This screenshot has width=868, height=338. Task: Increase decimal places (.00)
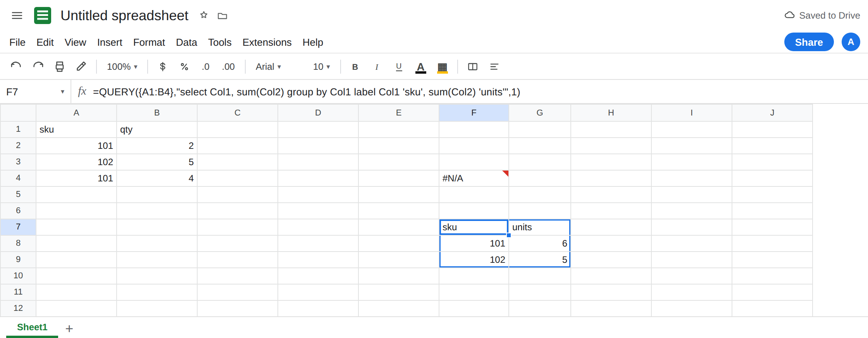pos(228,67)
